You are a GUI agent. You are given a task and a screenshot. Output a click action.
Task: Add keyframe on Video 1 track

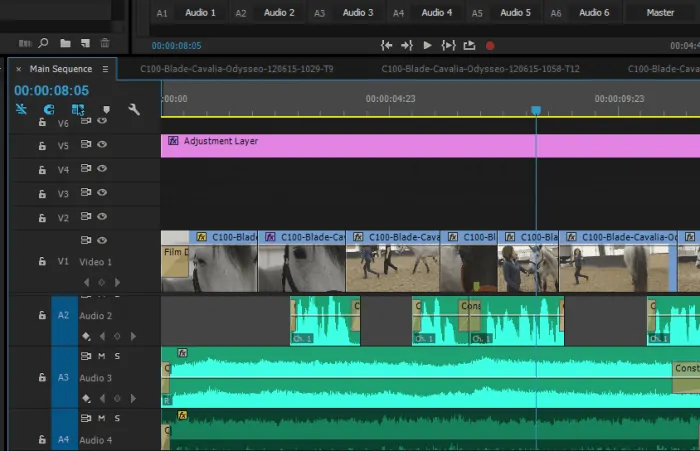pyautogui.click(x=102, y=282)
